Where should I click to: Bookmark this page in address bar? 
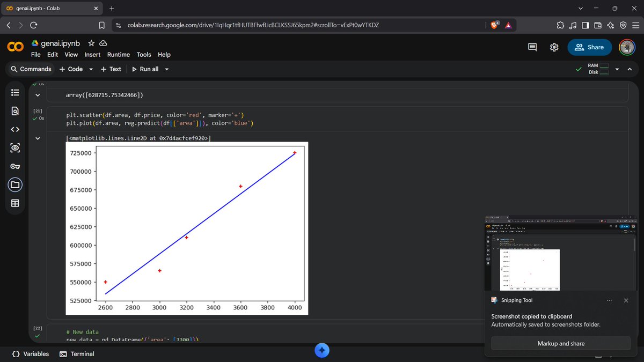pyautogui.click(x=102, y=25)
